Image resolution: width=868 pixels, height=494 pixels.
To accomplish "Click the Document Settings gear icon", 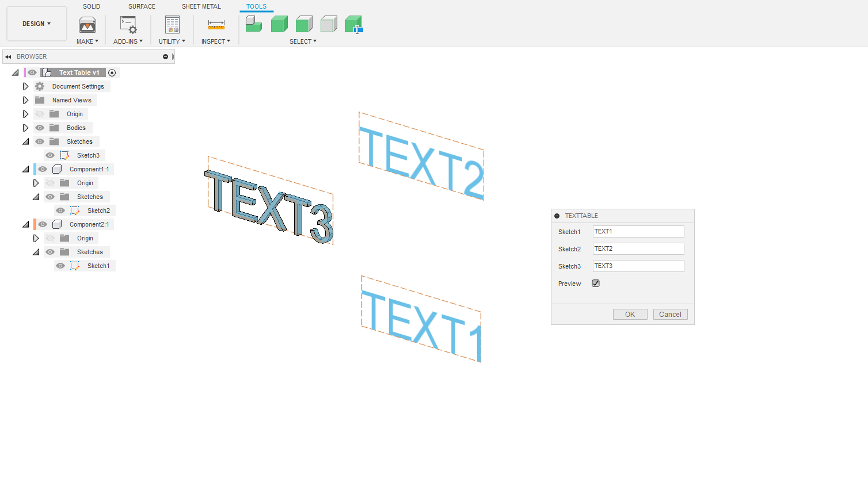I will (x=40, y=86).
